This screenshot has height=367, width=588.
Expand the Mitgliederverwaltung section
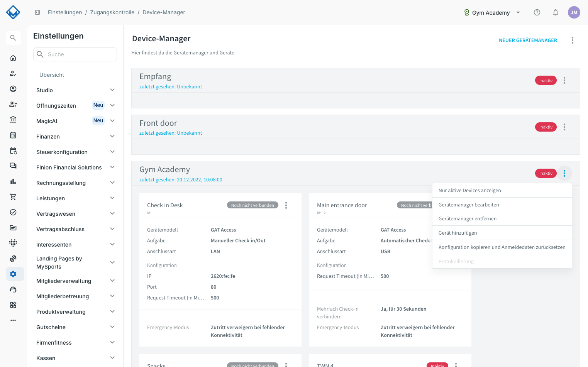[76, 281]
